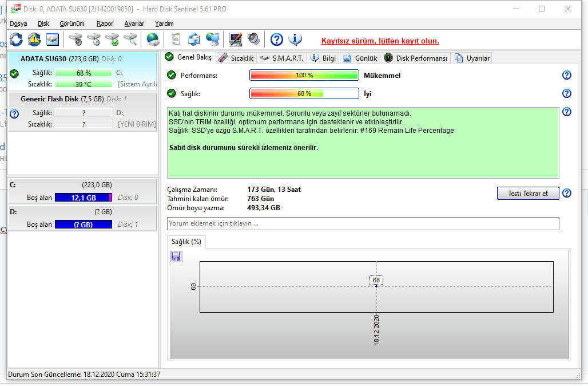Click the blue question mark help toolbar icon

coord(277,40)
